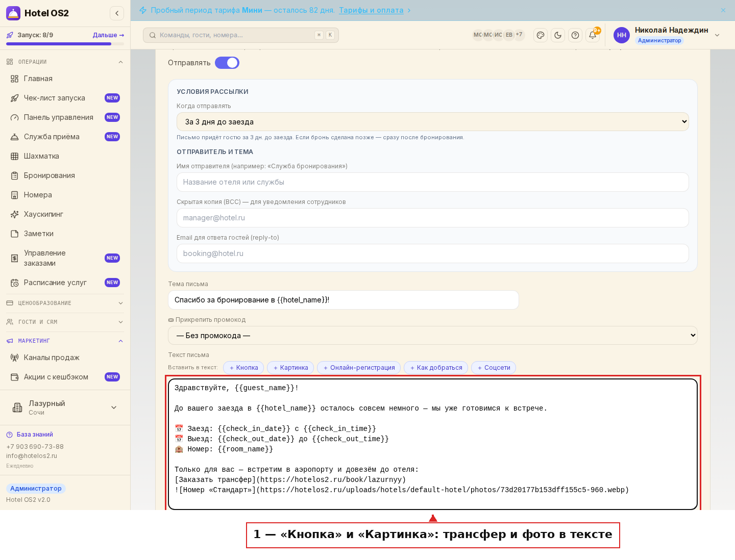Image resolution: width=735 pixels, height=560 pixels.
Task: Insert Онлайн-регистрация block
Action: 359,368
